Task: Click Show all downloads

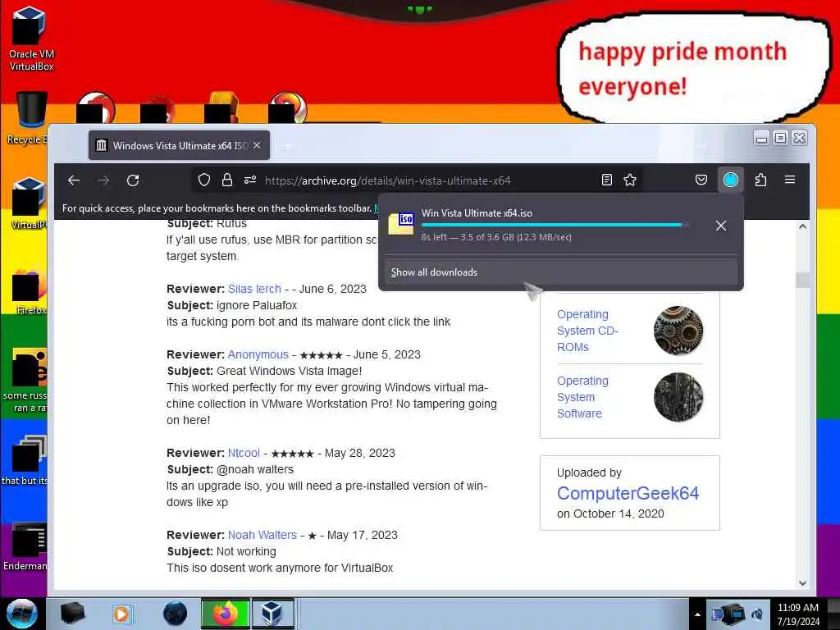Action: pos(561,272)
